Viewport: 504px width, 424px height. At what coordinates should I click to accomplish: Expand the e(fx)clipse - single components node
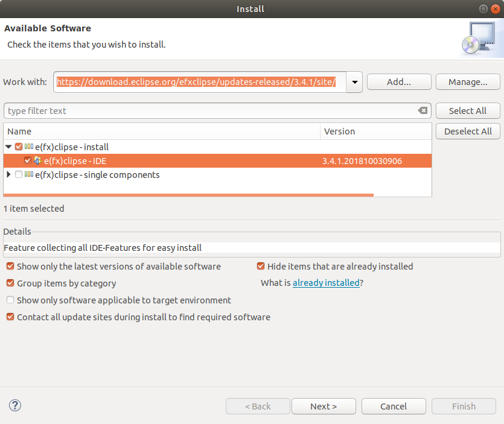(8, 174)
